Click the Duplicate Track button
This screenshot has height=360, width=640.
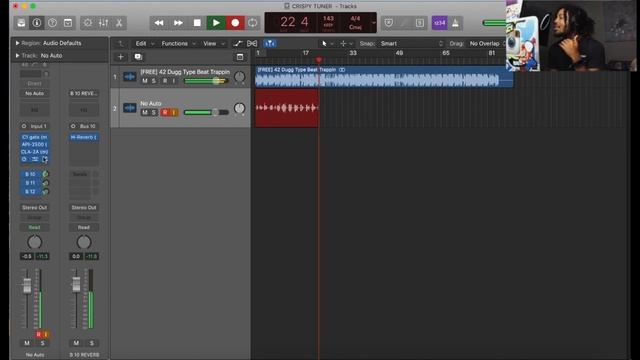(138, 57)
